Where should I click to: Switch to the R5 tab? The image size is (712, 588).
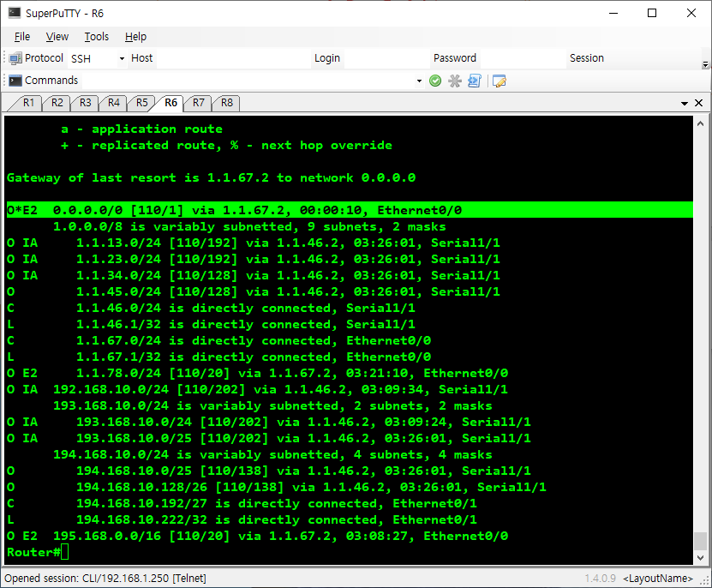pyautogui.click(x=141, y=103)
